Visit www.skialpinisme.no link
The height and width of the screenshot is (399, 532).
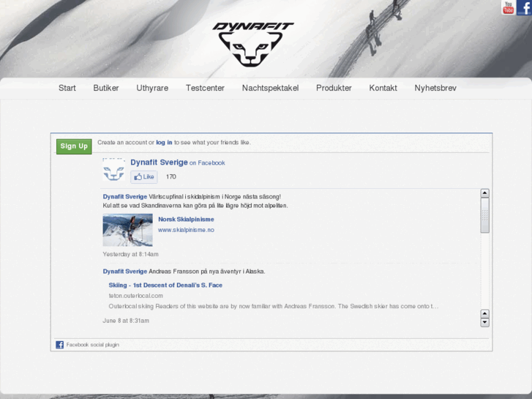[186, 230]
